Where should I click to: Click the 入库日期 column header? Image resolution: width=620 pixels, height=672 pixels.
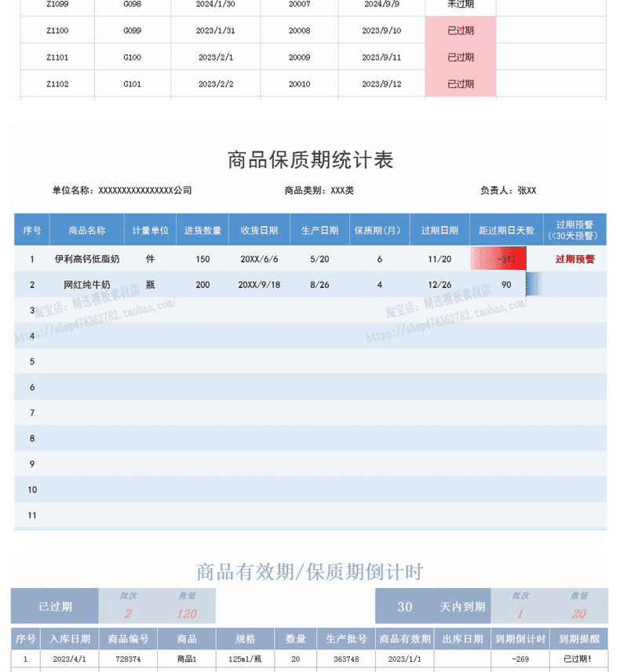70,639
